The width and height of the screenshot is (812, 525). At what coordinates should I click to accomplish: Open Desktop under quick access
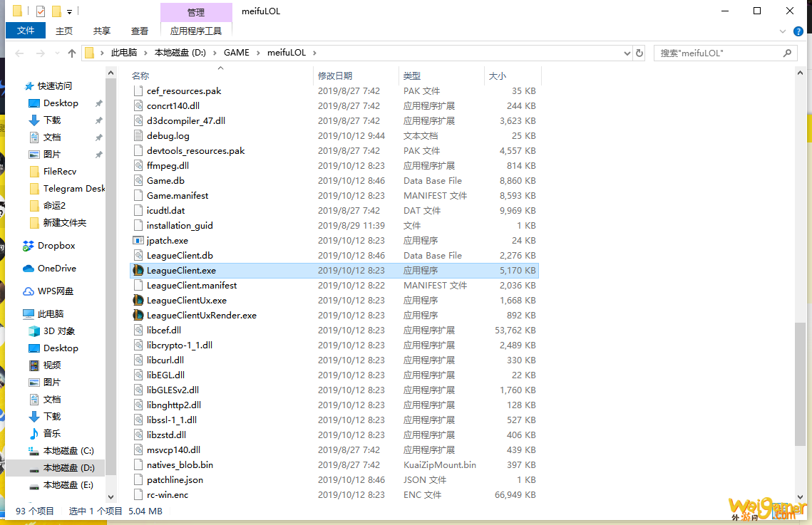(61, 103)
